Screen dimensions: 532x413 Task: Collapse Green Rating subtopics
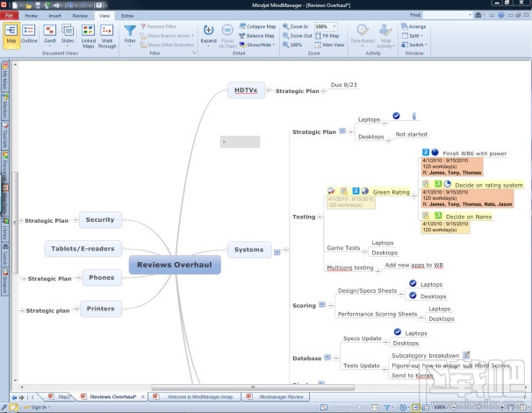pyautogui.click(x=414, y=196)
